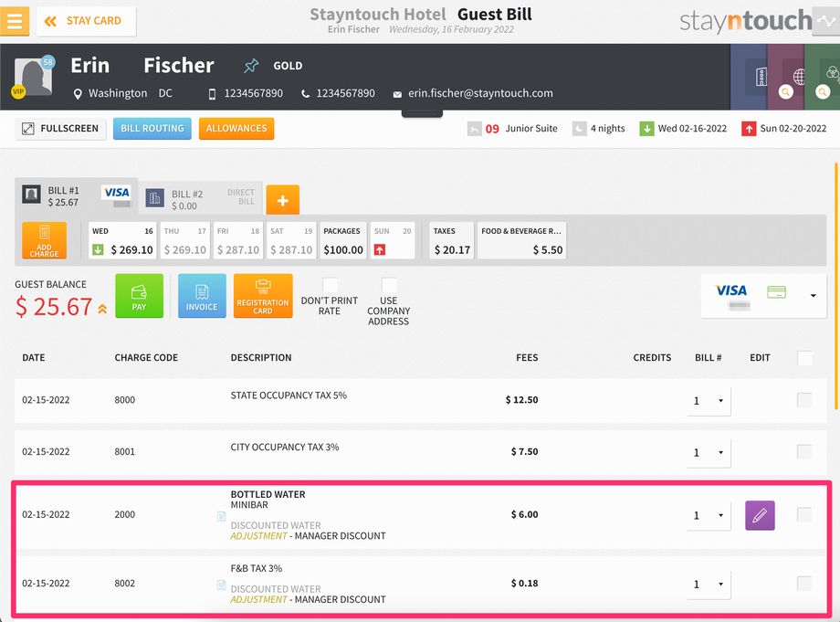Click the GOLD membership label
840x622 pixels.
pyautogui.click(x=288, y=66)
